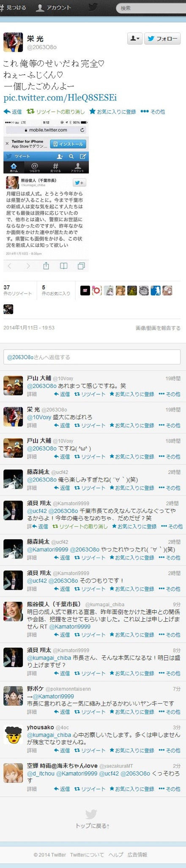The height and width of the screenshot is (868, 186).
Task: Expand その他 options on main tweet
Action: coord(153,111)
